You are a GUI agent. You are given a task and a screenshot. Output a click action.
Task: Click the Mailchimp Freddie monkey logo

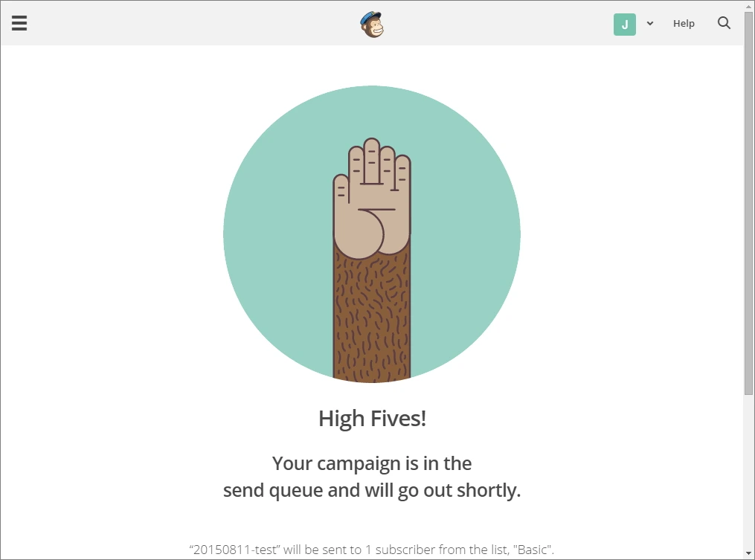click(x=372, y=25)
